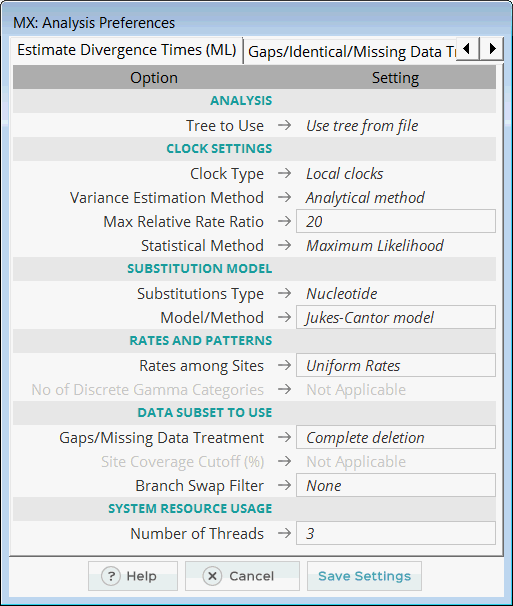Click the arrow icon beside Tree to Use
513x606 pixels.
point(285,125)
